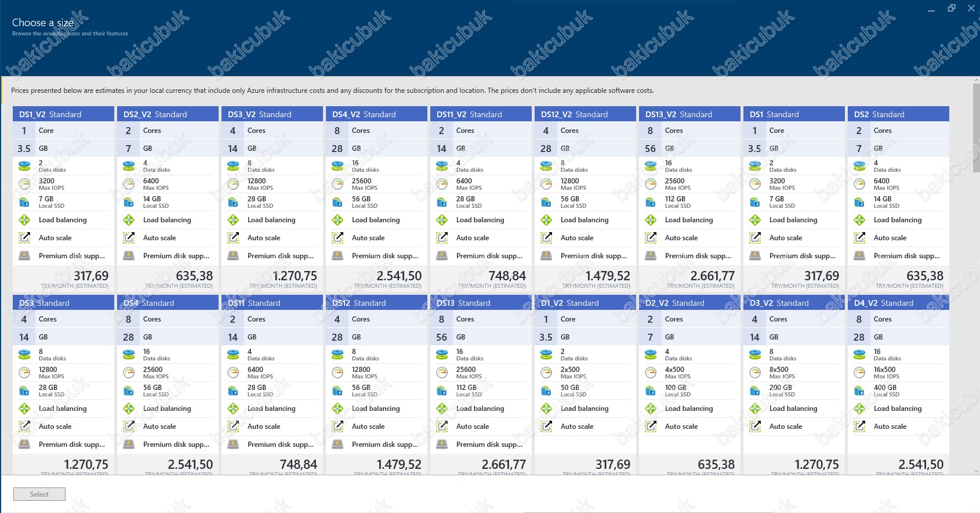Click the Local SSD icon in DS11 Standard card
The image size is (980, 513).
pyautogui.click(x=233, y=391)
